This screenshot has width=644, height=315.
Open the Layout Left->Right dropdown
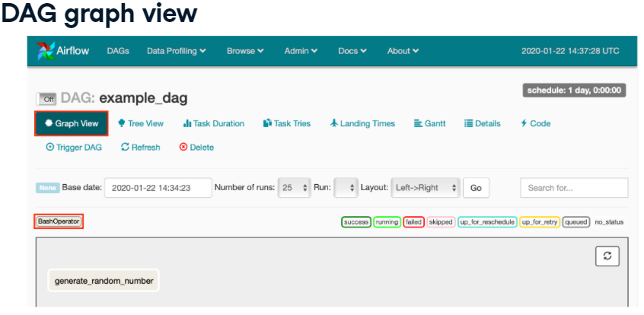[x=426, y=188]
